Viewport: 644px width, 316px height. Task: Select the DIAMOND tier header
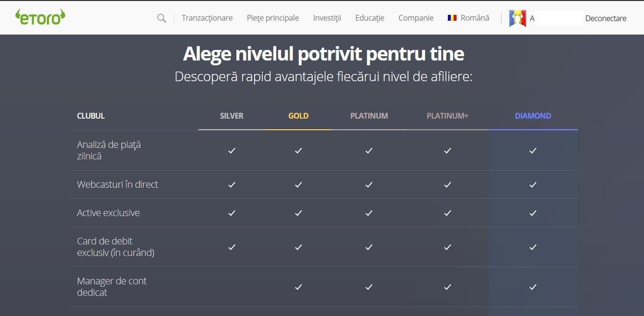(532, 116)
